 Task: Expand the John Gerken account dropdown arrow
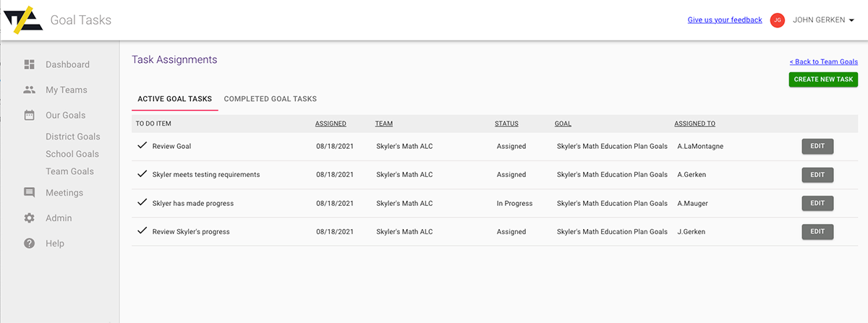tap(851, 20)
